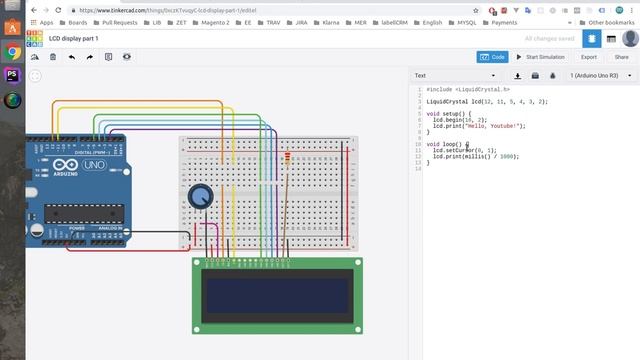Open the Pull Requests bookmark folder
This screenshot has height=360, width=640.
point(116,23)
